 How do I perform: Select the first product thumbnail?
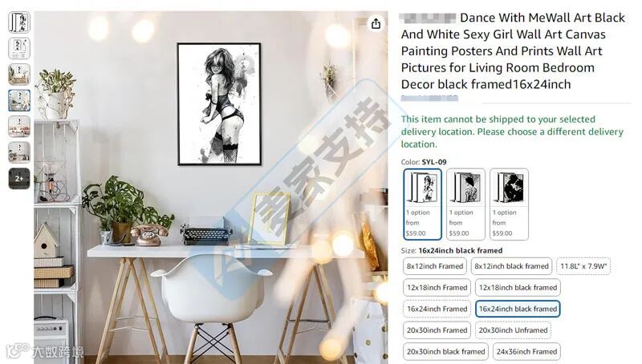coord(19,22)
